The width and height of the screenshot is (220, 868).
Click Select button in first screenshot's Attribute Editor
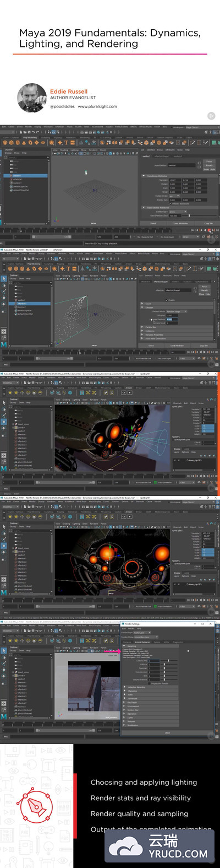point(153,223)
